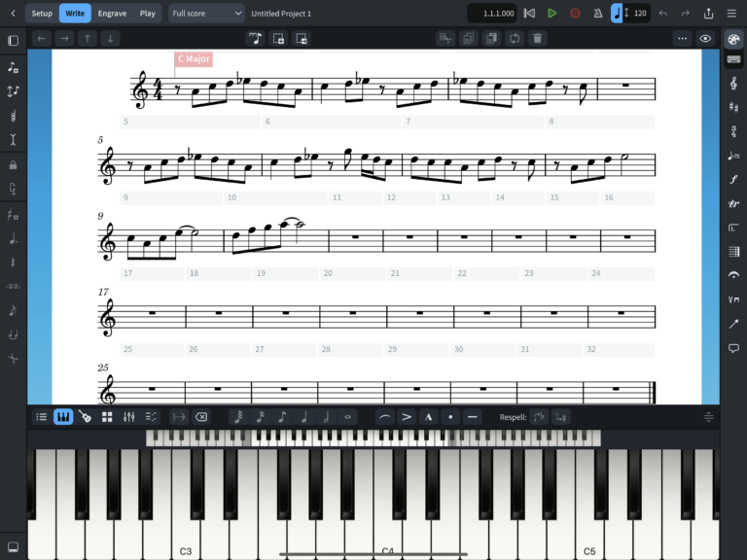Image resolution: width=747 pixels, height=560 pixels.
Task: Open the three-dot more options menu
Action: point(682,39)
